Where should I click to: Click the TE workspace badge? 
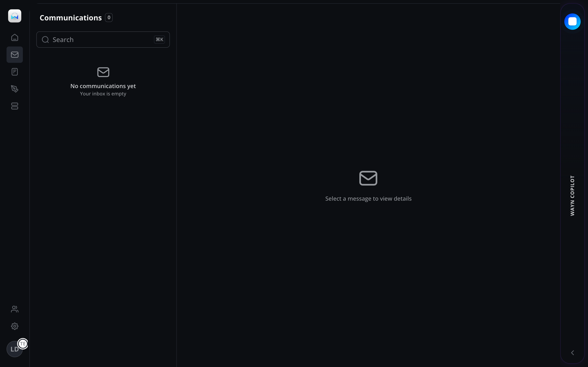click(23, 344)
